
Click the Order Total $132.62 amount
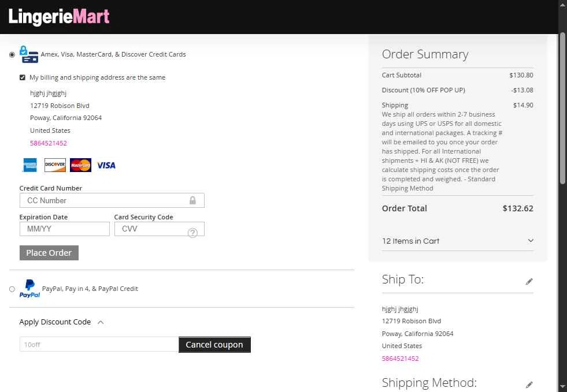518,208
